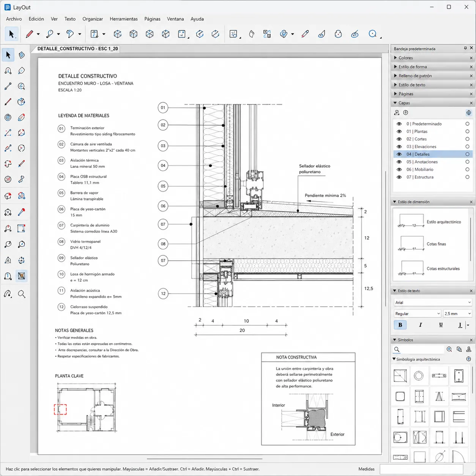Click text color underlined button
Viewport: 476px width, 476px height.
click(x=460, y=325)
